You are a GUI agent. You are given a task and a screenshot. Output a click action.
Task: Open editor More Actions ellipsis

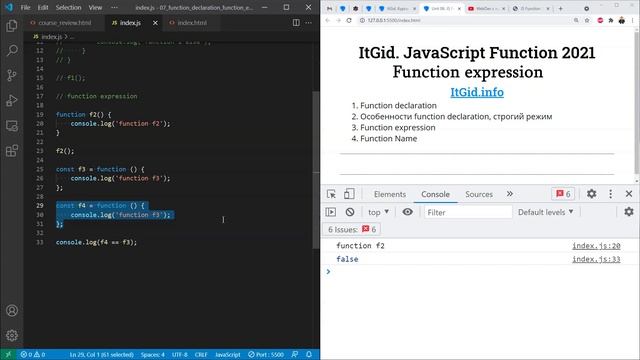(x=309, y=23)
